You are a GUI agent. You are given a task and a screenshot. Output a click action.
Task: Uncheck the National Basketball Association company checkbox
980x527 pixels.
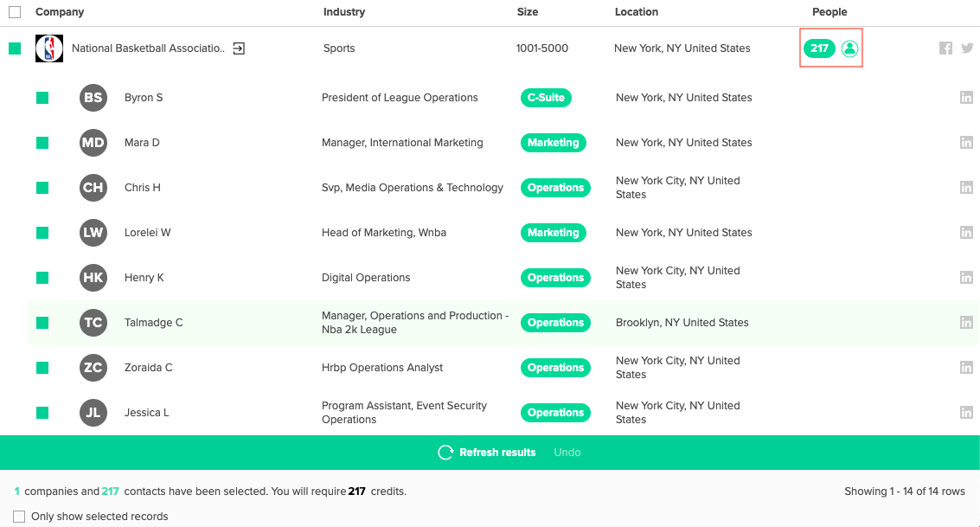[x=15, y=48]
